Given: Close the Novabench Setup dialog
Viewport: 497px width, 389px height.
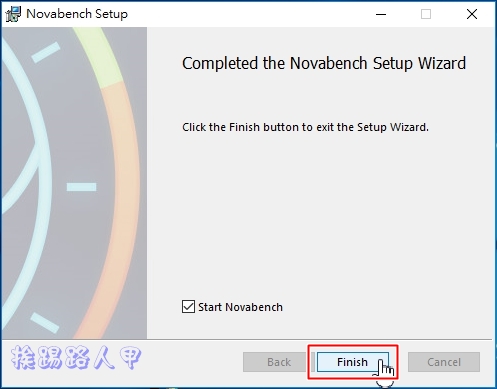Looking at the screenshot, I should pos(472,14).
